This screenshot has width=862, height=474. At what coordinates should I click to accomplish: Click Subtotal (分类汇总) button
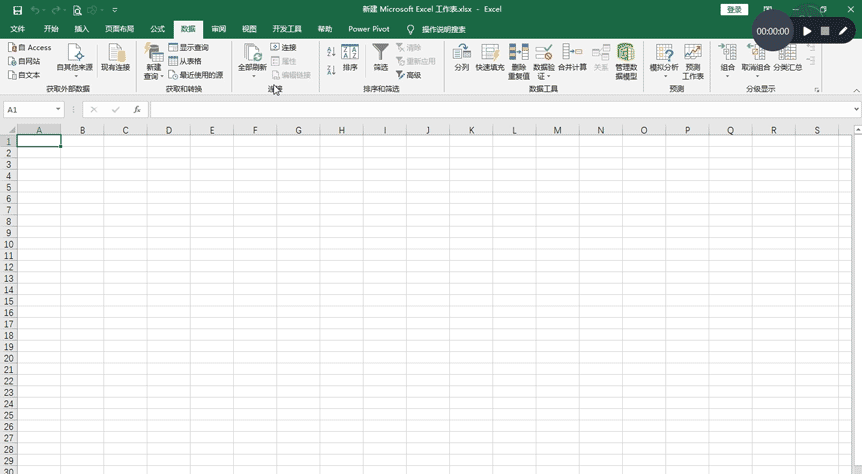coord(788,58)
